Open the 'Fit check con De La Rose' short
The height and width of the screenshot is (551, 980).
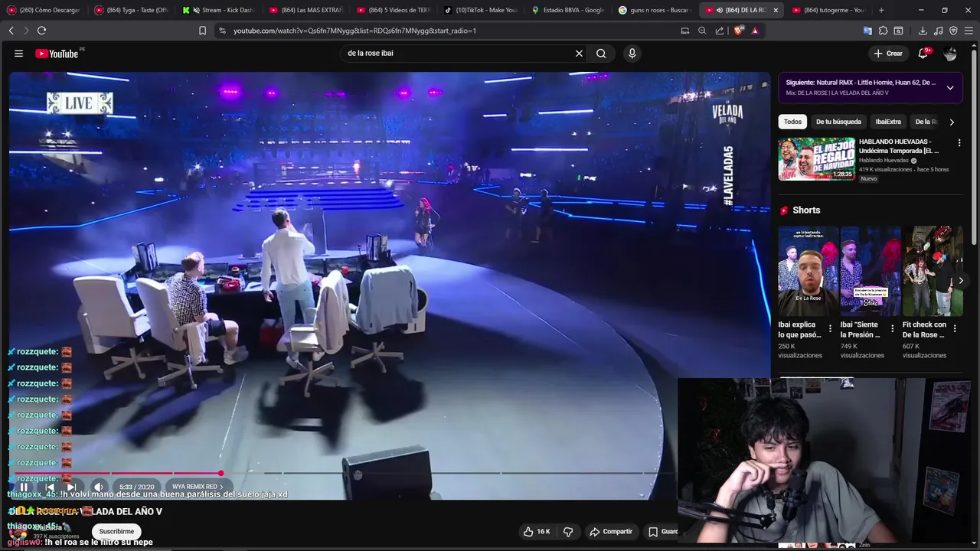[933, 271]
